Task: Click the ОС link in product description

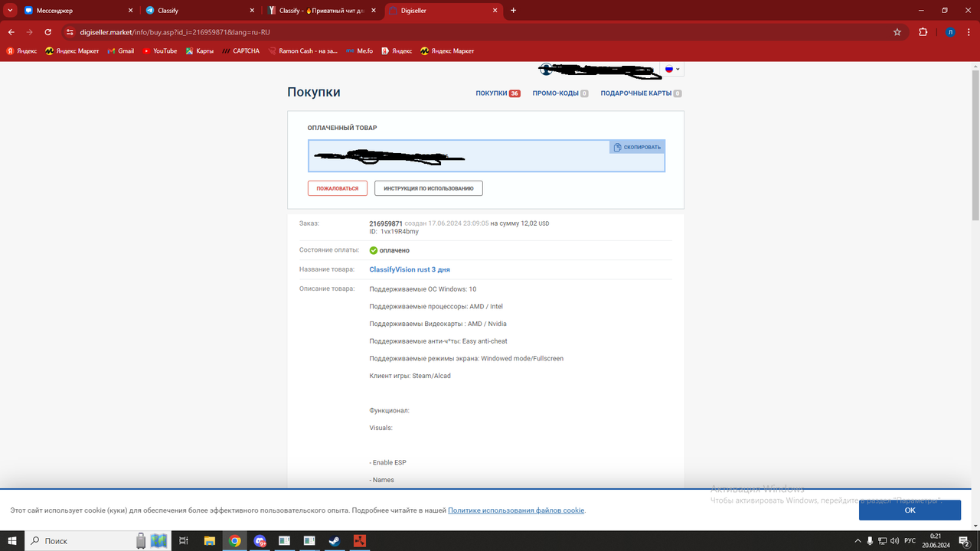Action: [432, 289]
